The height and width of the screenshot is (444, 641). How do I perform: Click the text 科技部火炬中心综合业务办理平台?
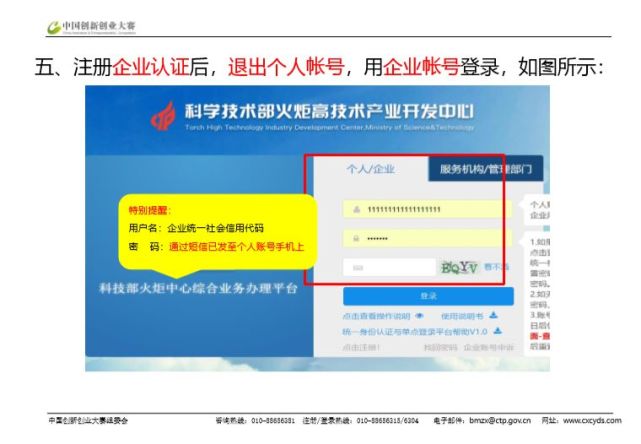[198, 288]
